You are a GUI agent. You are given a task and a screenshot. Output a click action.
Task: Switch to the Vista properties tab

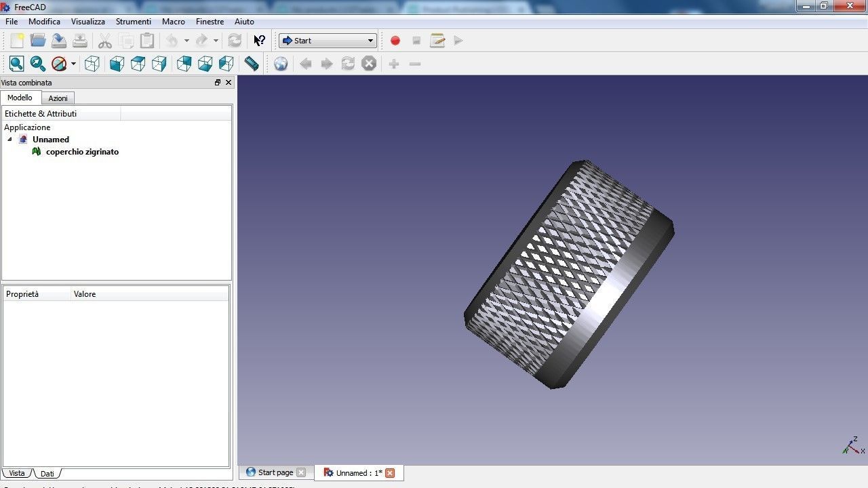pyautogui.click(x=16, y=473)
